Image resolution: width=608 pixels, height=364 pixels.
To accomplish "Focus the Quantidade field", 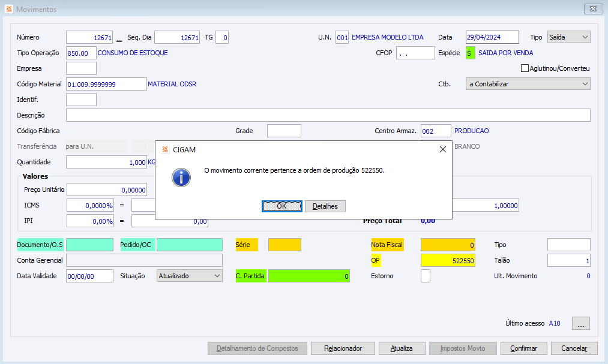I will click(x=106, y=162).
